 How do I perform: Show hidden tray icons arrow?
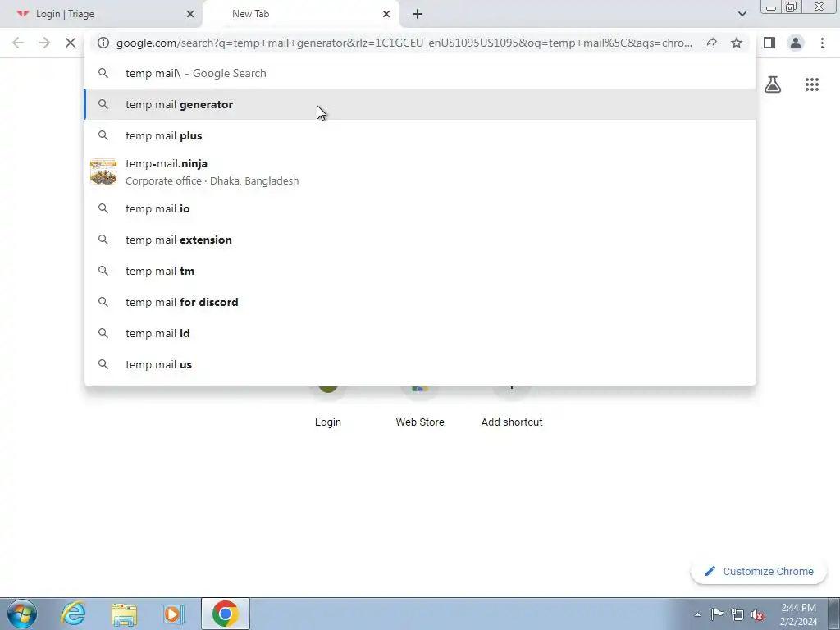pos(697,614)
